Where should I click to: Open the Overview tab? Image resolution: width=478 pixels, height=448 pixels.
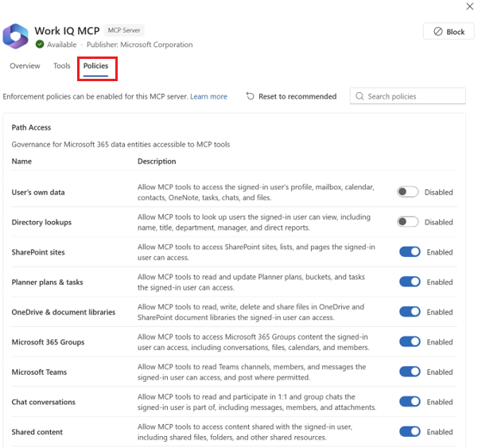click(25, 66)
